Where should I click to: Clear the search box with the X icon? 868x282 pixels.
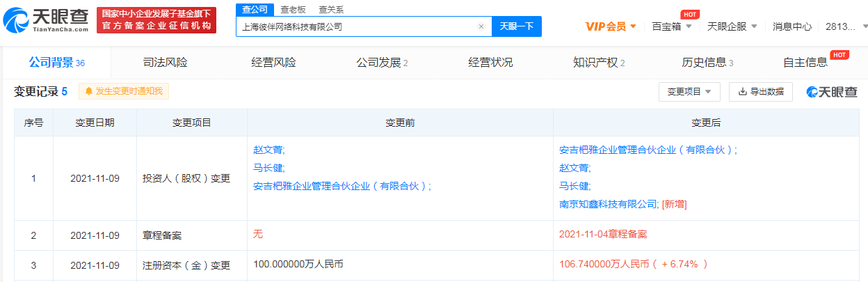tap(481, 26)
